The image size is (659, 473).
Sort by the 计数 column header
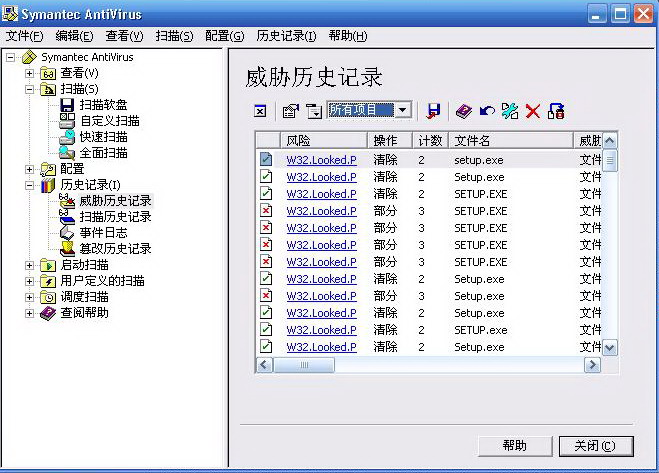(430, 140)
